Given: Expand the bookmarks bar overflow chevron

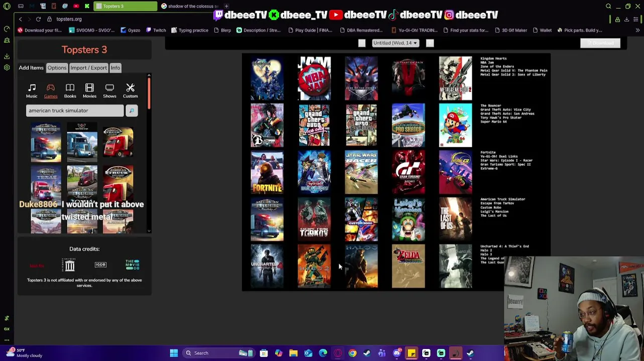Looking at the screenshot, I should point(637,30).
